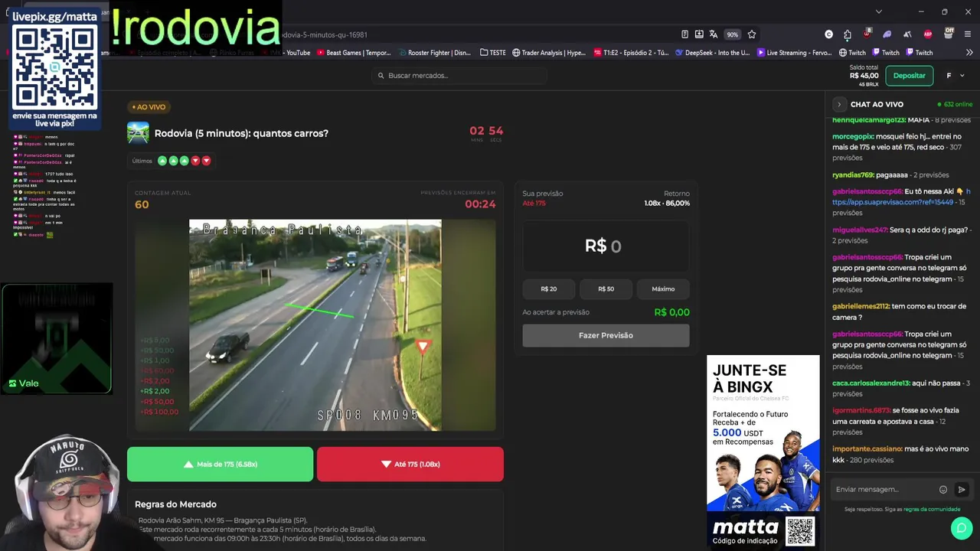This screenshot has height=551, width=980.
Task: Click the live highway camera video
Action: tap(315, 325)
